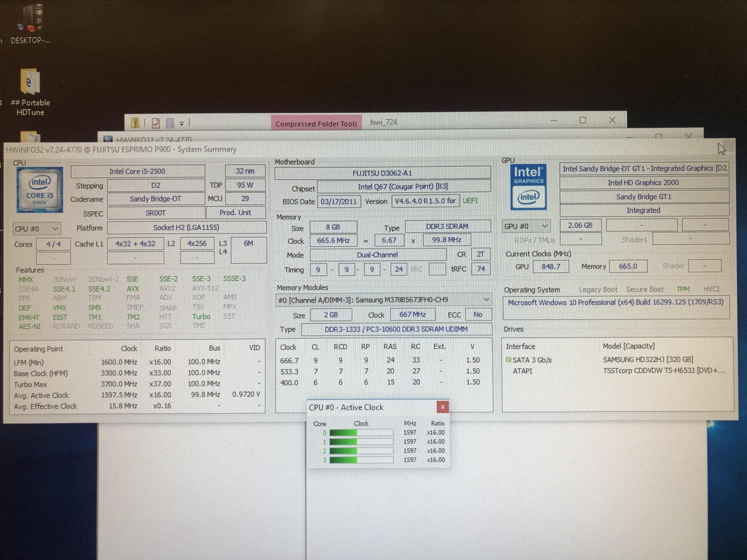The width and height of the screenshot is (747, 560).
Task: Click the Windows 10 Professional OS text box
Action: pyautogui.click(x=616, y=308)
